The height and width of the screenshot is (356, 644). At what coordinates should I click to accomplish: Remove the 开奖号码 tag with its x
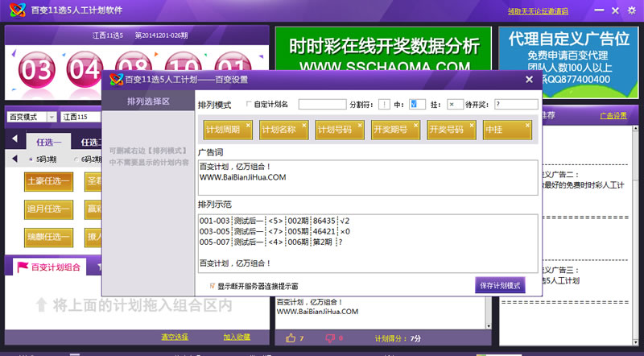472,125
